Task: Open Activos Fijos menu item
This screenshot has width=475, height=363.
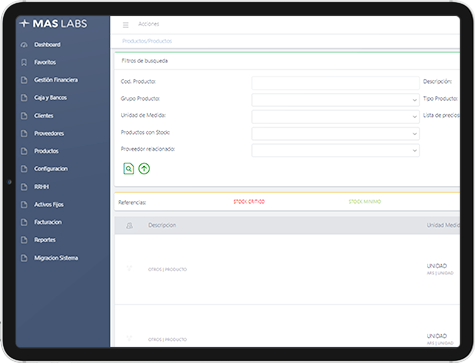Action: pyautogui.click(x=49, y=204)
